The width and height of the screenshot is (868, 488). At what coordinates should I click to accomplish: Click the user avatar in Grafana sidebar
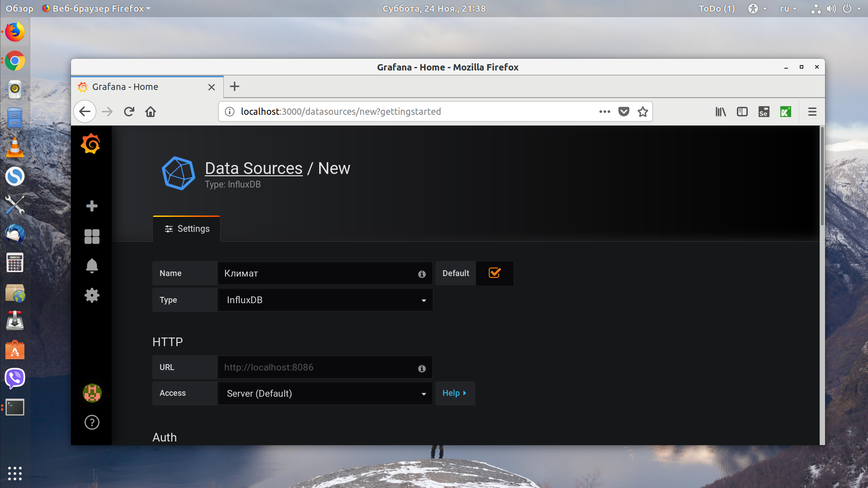[x=92, y=393]
